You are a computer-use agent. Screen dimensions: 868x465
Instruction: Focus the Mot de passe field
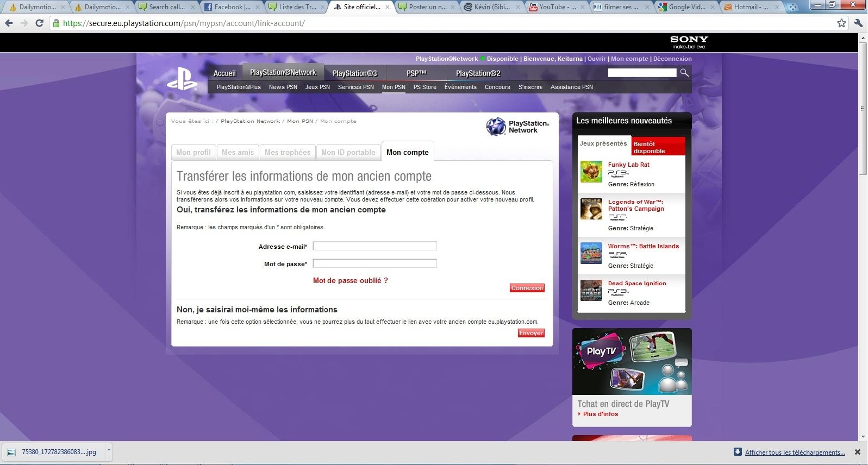375,263
